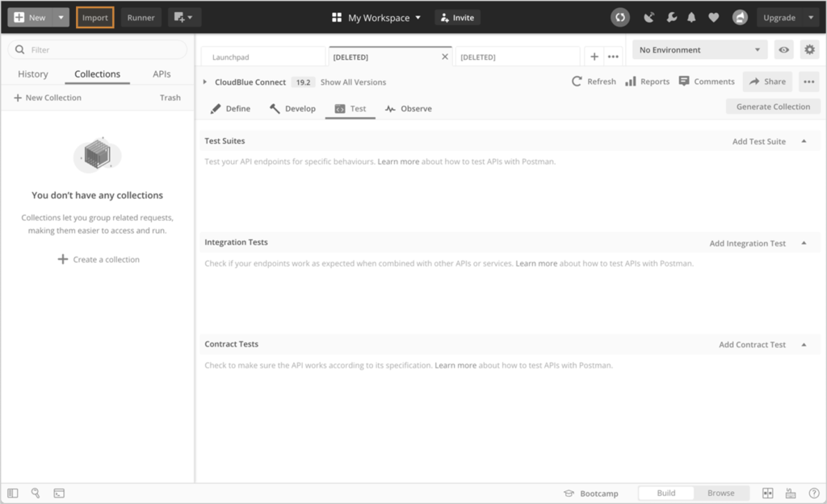Click the Import button
This screenshot has height=504, width=827.
click(95, 18)
